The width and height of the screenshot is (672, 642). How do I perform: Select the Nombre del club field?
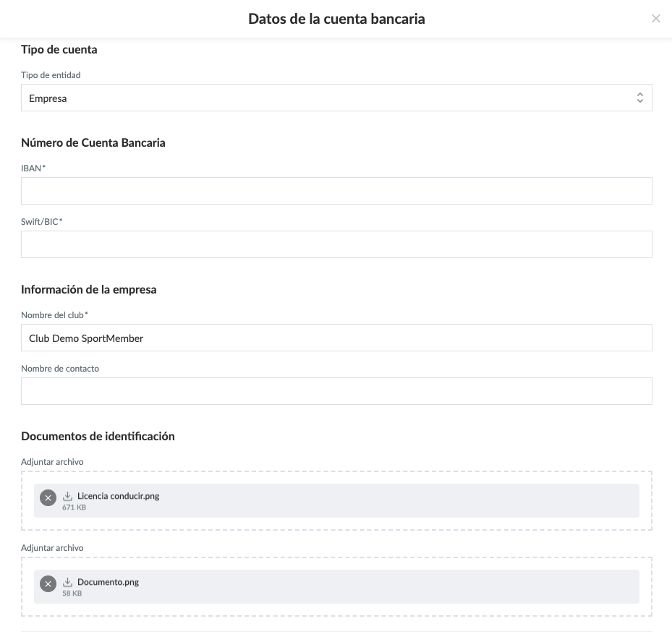point(336,338)
